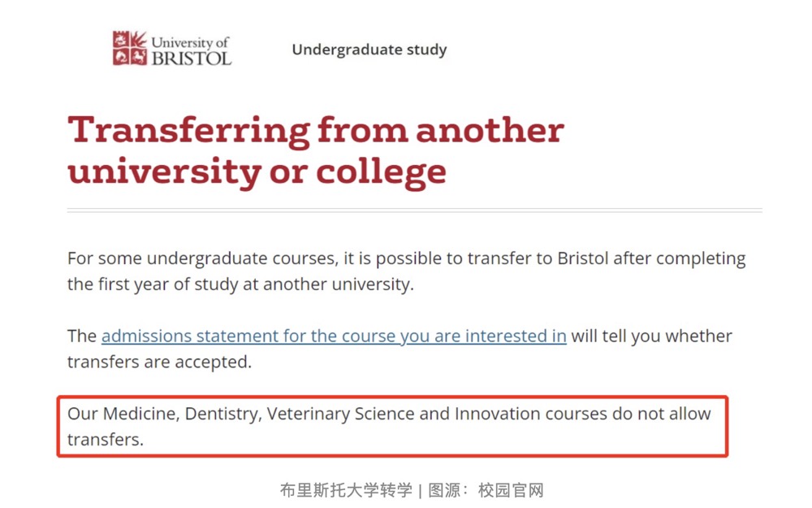
Task: Click the "University of BRISTOL" wordmark text
Action: [191, 50]
